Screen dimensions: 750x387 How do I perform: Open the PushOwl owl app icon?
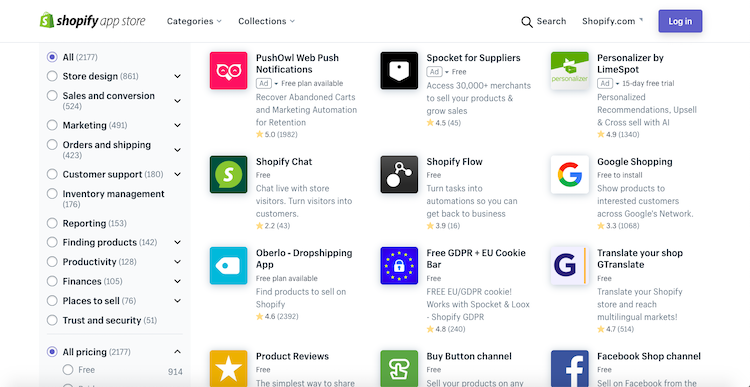tap(229, 70)
